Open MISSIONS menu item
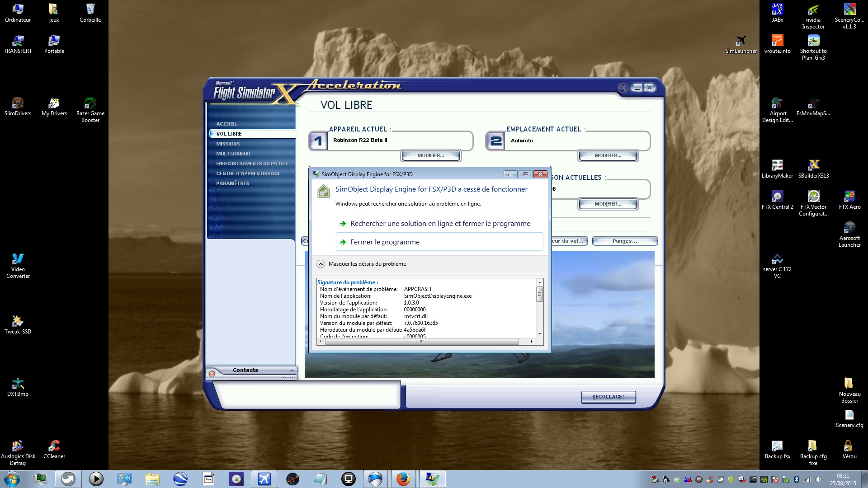 pyautogui.click(x=228, y=144)
